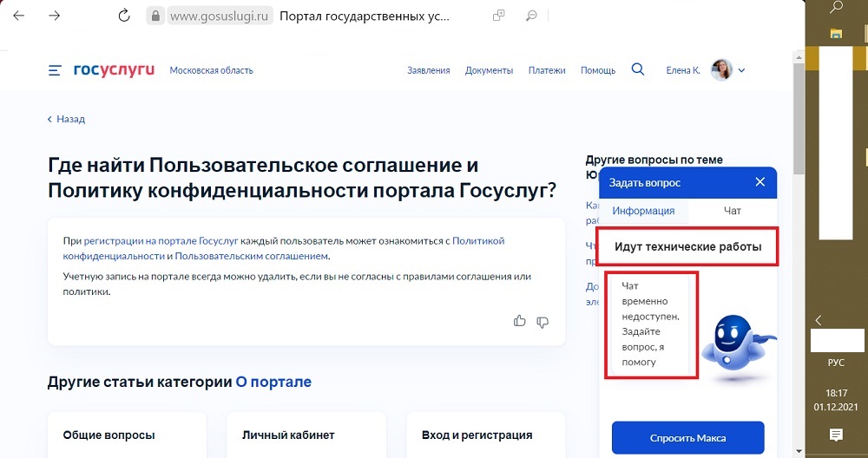Open the notification center icon
Screen dimensions: 868x458
(x=836, y=435)
